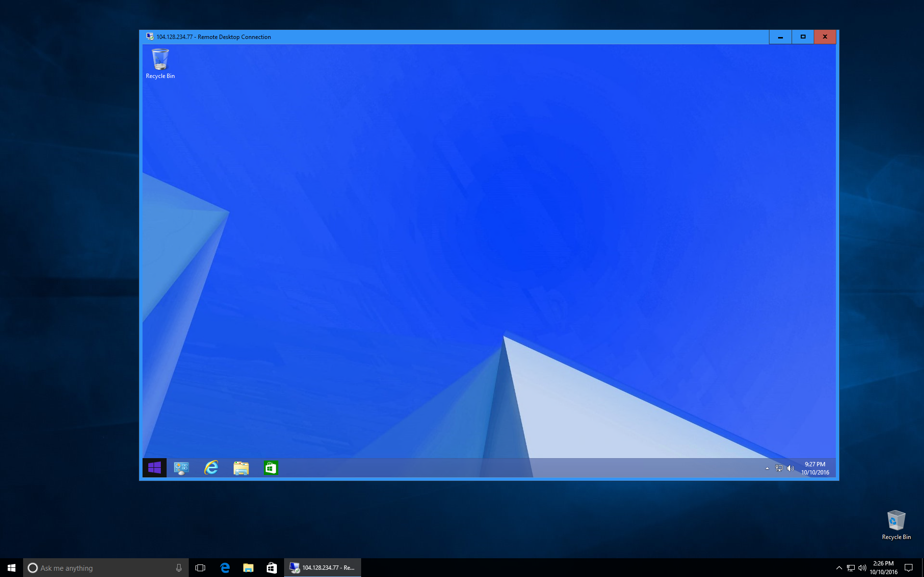Viewport: 924px width, 577px height.
Task: Open the remote desktop Start menu
Action: coord(154,467)
